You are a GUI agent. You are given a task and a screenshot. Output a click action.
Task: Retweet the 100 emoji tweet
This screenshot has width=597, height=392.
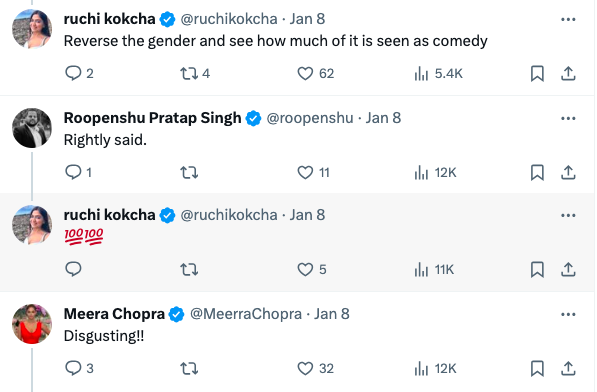(x=189, y=269)
